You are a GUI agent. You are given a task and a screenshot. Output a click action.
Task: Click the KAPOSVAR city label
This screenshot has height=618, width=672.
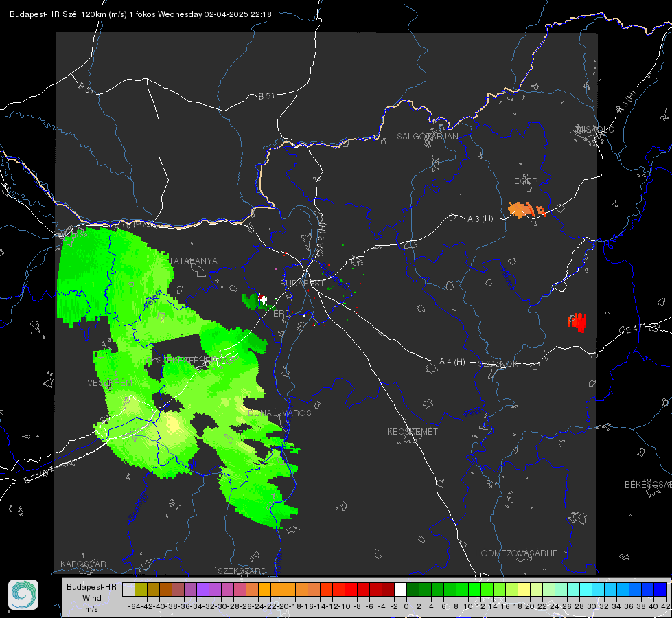(x=83, y=564)
